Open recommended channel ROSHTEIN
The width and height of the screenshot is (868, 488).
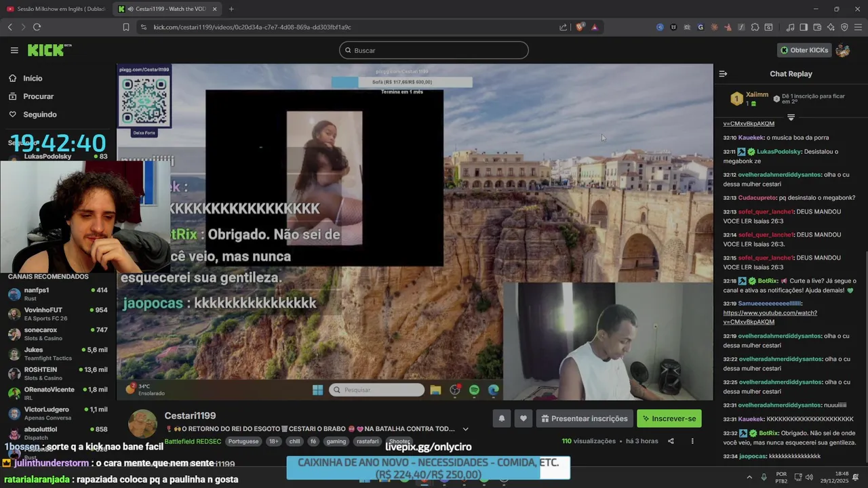[x=58, y=373]
